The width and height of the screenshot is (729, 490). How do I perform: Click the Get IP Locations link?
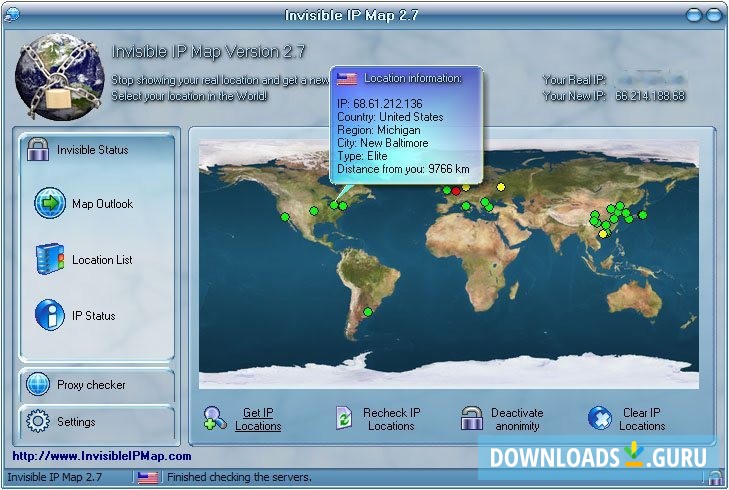(x=258, y=419)
